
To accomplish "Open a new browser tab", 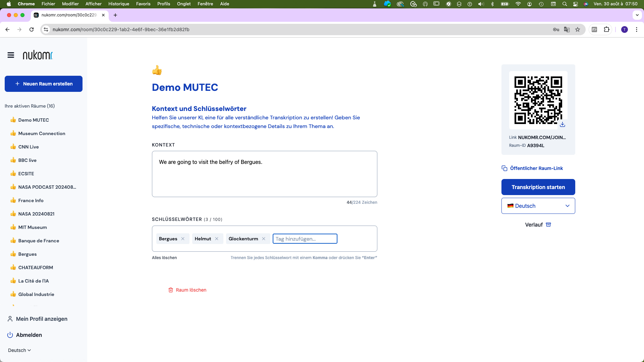I will 115,15.
